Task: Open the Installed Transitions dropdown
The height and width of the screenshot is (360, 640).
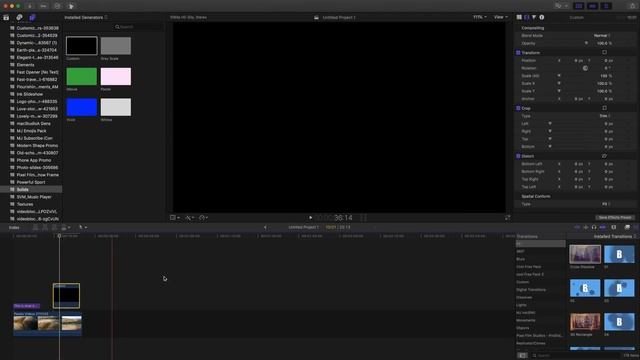Action: point(615,236)
